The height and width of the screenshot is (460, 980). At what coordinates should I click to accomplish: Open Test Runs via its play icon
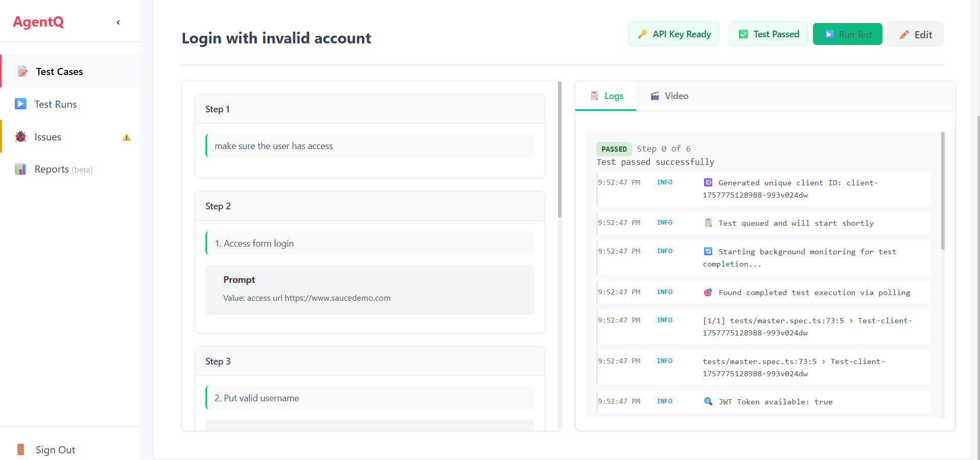point(20,104)
